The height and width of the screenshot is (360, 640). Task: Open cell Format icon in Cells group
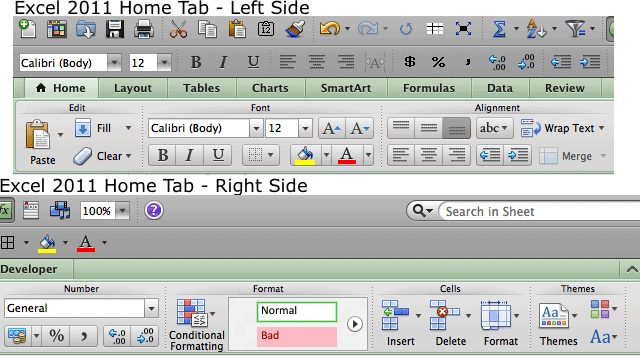tap(496, 315)
